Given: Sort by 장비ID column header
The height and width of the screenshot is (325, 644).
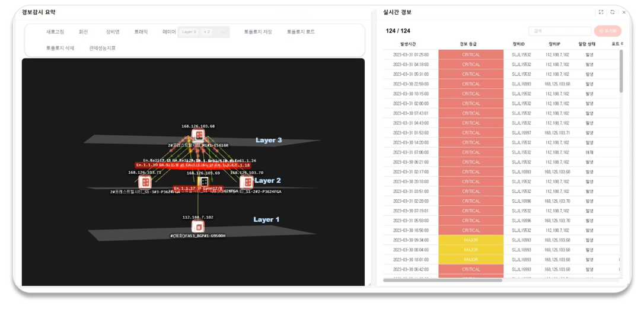Looking at the screenshot, I should 519,44.
